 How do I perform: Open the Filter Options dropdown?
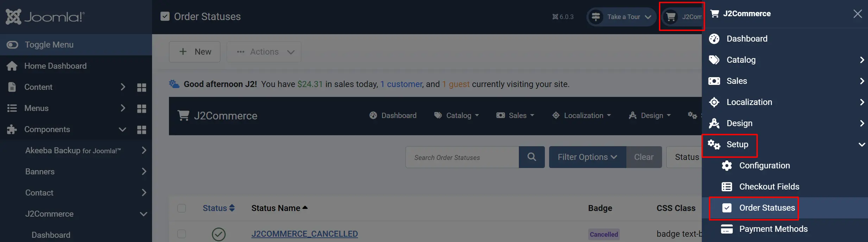click(x=587, y=157)
